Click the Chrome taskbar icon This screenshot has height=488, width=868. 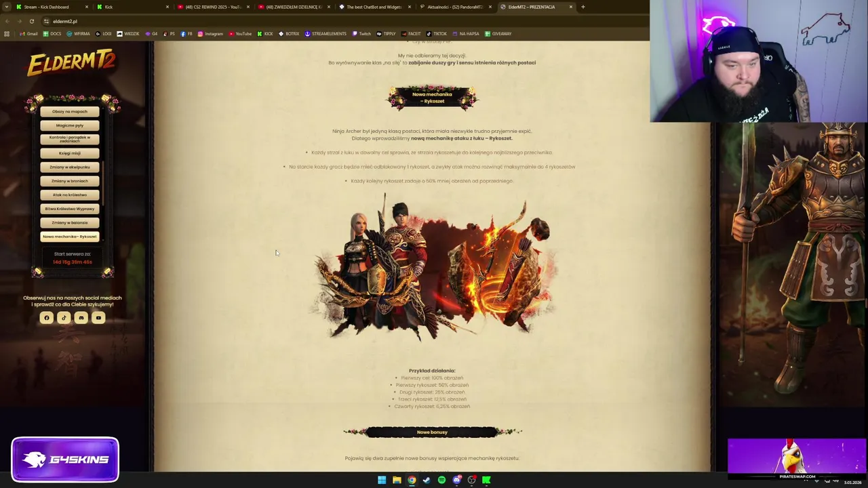(x=412, y=480)
